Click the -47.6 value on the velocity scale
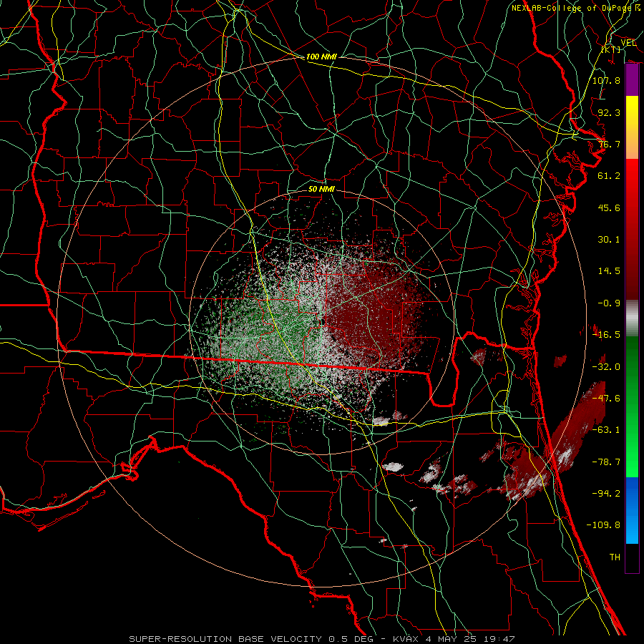Screen dimensions: 644x644 click(606, 399)
